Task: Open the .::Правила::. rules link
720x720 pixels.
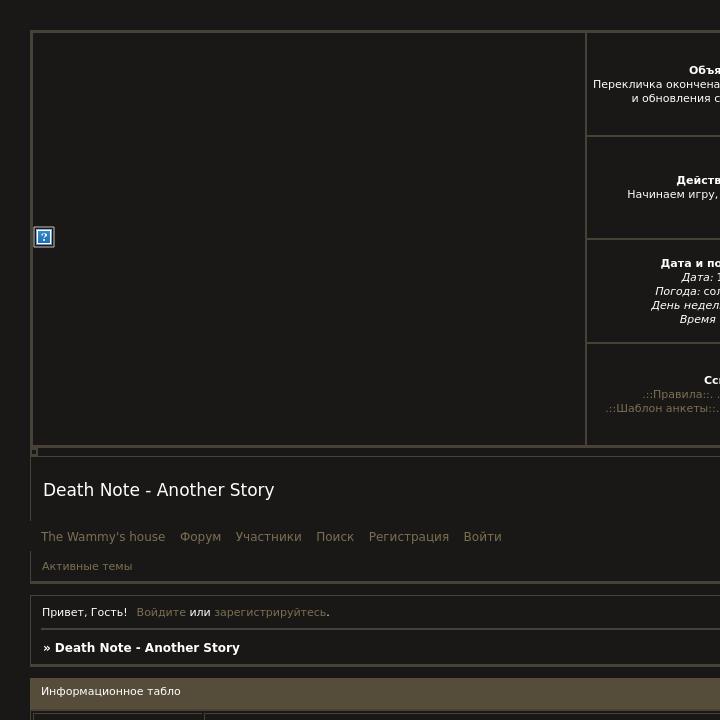Action: coord(678,395)
